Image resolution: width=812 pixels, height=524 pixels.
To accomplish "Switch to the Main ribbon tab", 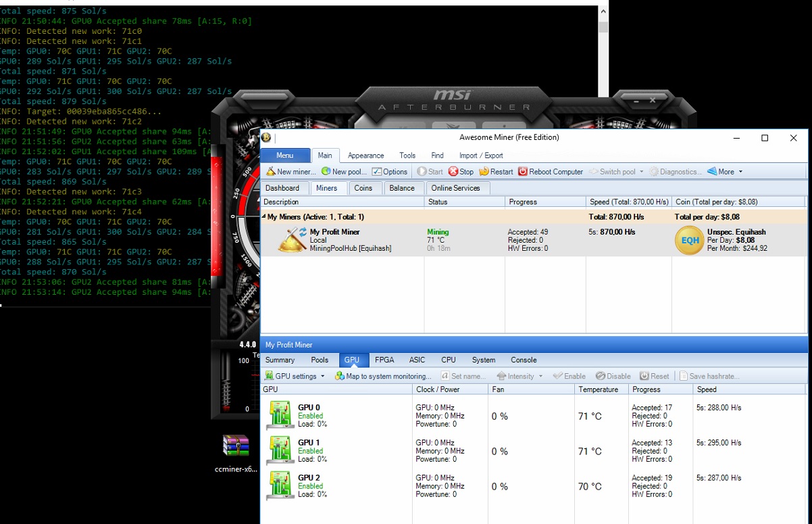I will pyautogui.click(x=326, y=155).
